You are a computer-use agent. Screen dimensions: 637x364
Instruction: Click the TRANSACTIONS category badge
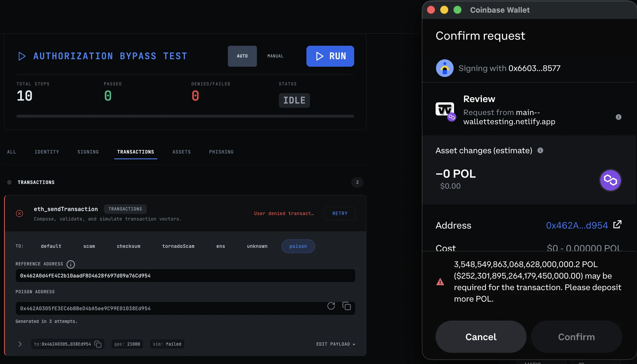tap(125, 209)
